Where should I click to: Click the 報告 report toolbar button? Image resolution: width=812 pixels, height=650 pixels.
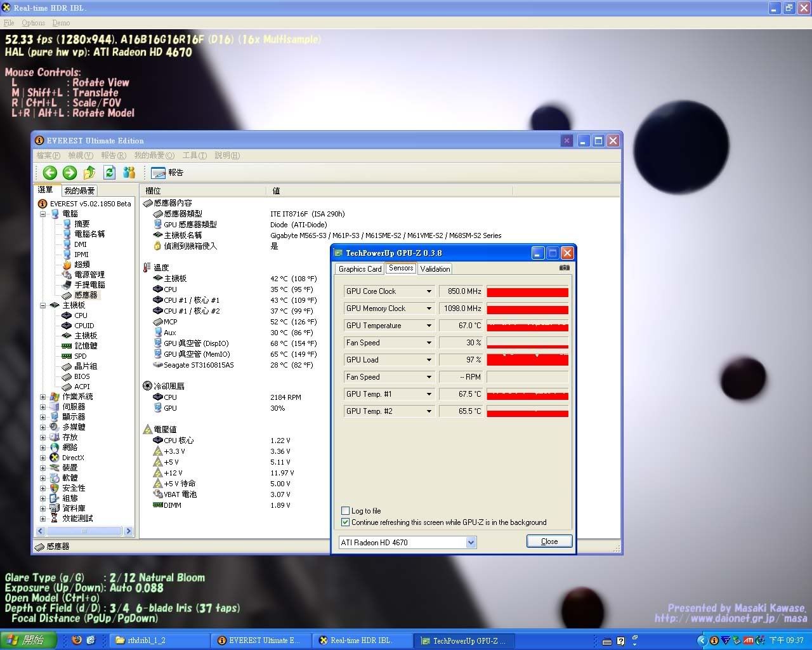click(167, 173)
